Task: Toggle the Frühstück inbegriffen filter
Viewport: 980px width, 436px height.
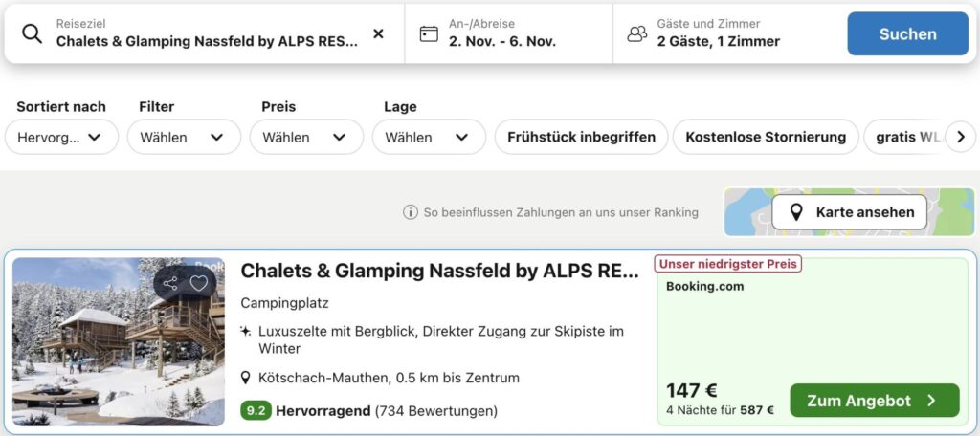Action: point(581,137)
